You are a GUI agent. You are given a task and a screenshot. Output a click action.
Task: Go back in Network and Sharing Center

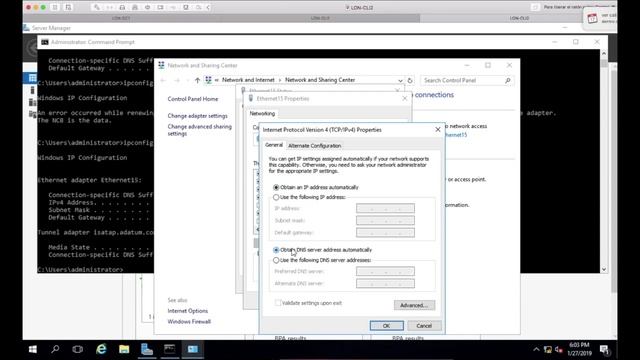point(163,80)
